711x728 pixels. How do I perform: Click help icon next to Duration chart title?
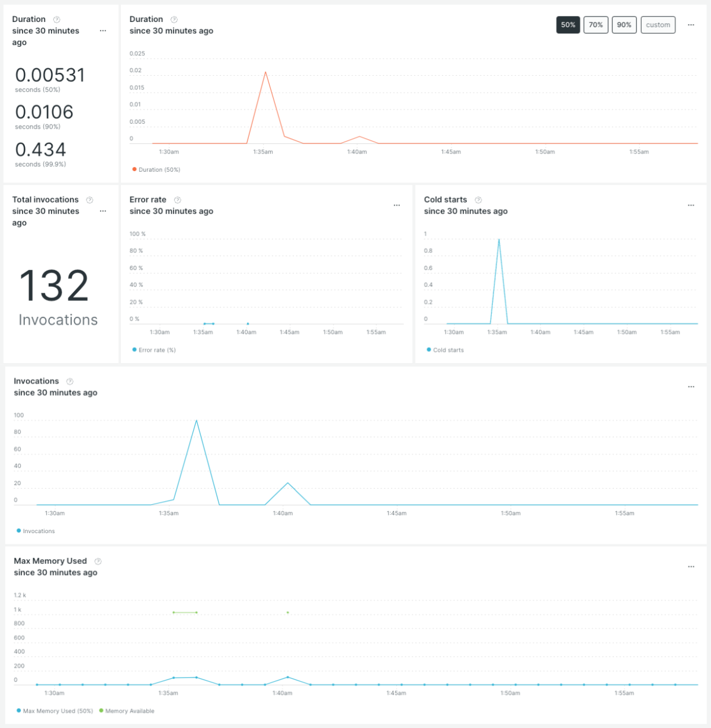point(174,20)
